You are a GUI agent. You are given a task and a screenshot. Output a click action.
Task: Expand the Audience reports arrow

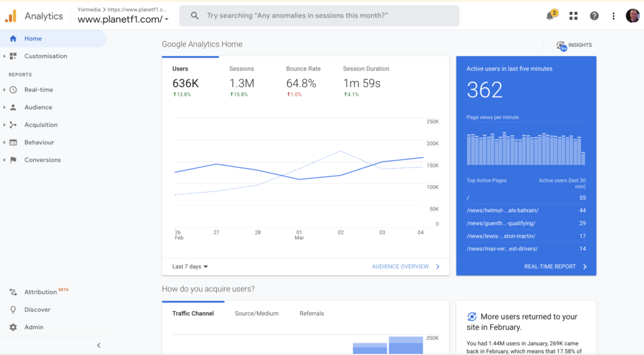pyautogui.click(x=4, y=107)
